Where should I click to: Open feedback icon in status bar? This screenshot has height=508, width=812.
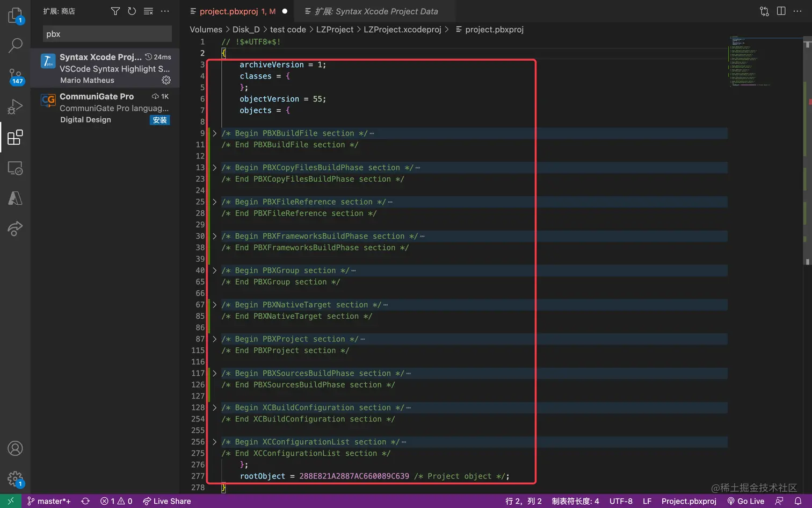tap(779, 501)
